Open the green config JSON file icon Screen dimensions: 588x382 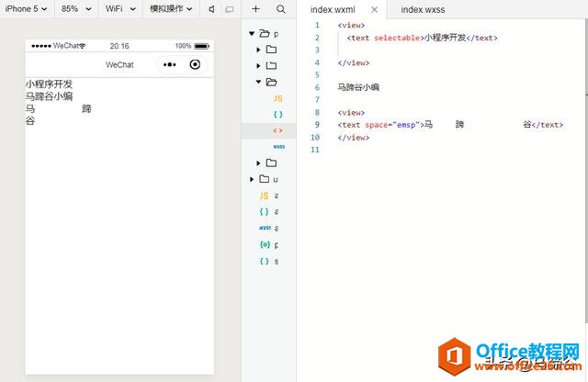[x=265, y=245]
